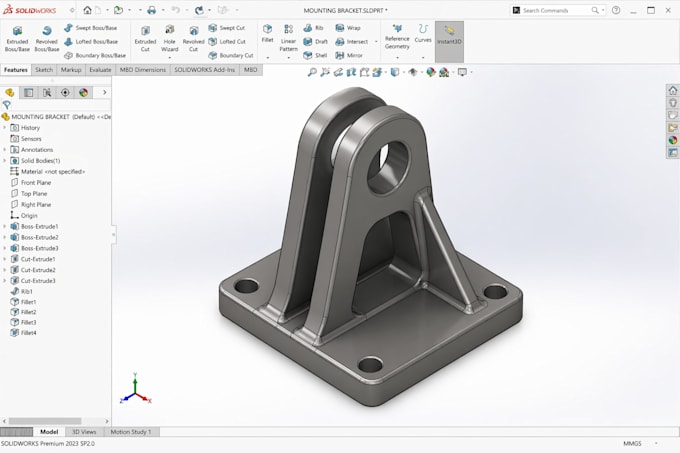Image resolution: width=680 pixels, height=453 pixels.
Task: Select Right Plane in tree
Action: 30,204
